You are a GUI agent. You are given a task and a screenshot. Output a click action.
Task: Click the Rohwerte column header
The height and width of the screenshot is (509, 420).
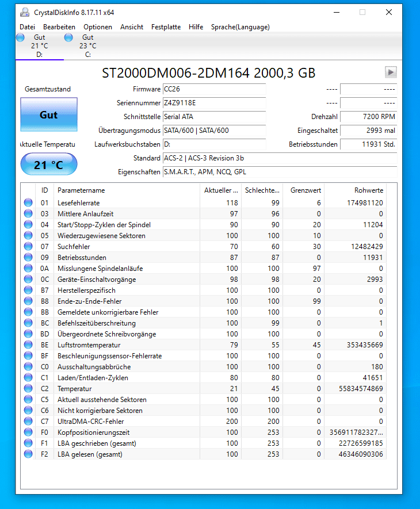click(x=356, y=190)
